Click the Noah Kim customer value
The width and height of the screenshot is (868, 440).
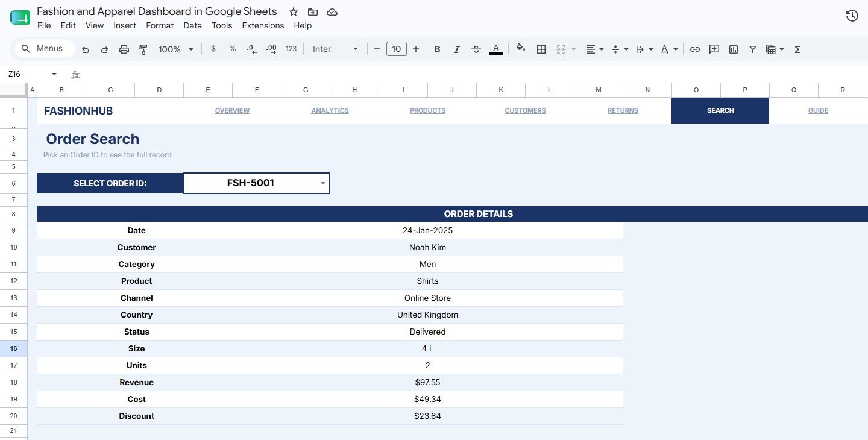tap(427, 248)
